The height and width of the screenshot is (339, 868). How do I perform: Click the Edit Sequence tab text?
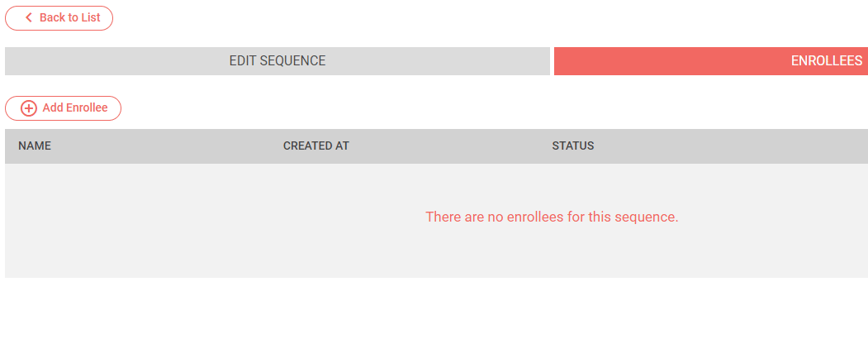277,61
